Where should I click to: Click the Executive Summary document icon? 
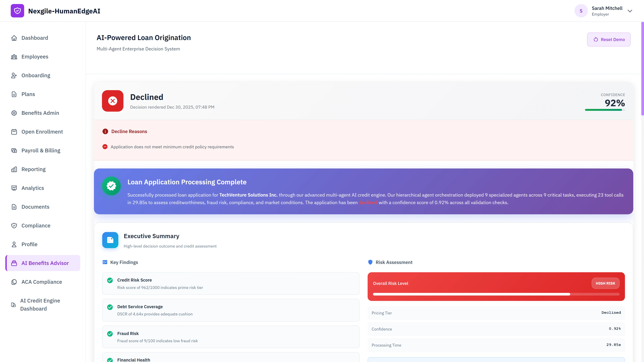tap(110, 240)
